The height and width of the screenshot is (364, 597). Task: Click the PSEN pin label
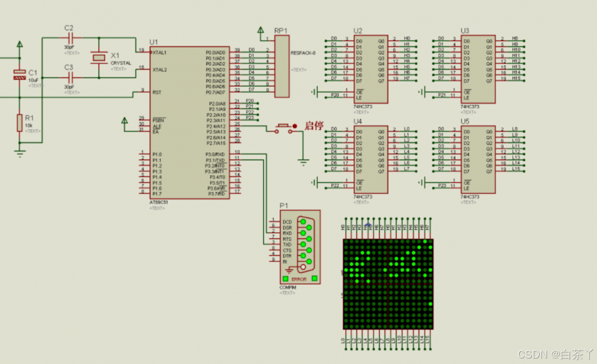[159, 120]
